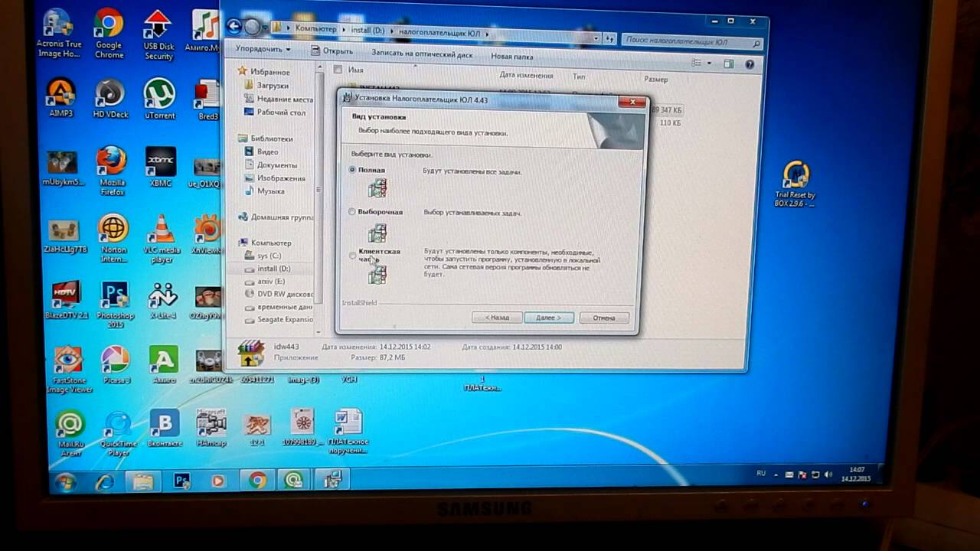This screenshot has width=980, height=551.
Task: Click the Windows Start button
Action: coord(65,483)
